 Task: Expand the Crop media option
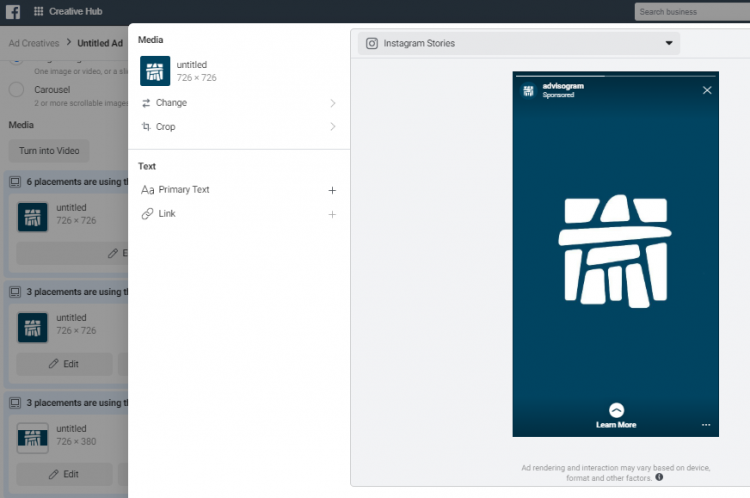[238, 127]
